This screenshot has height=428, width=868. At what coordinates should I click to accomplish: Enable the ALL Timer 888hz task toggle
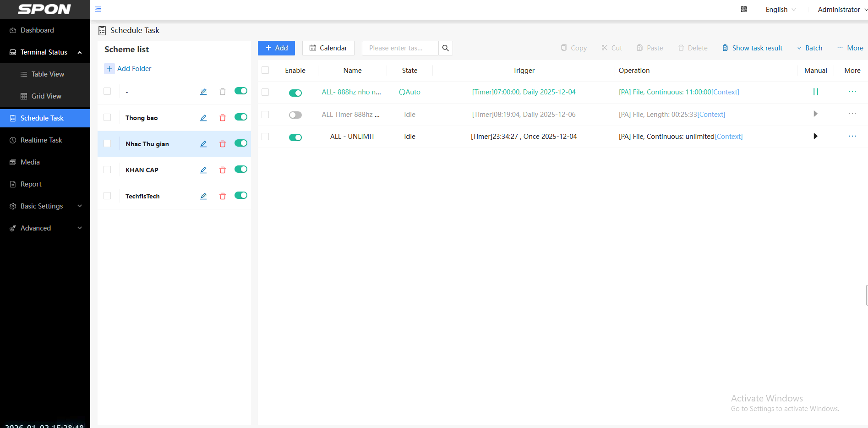[295, 115]
